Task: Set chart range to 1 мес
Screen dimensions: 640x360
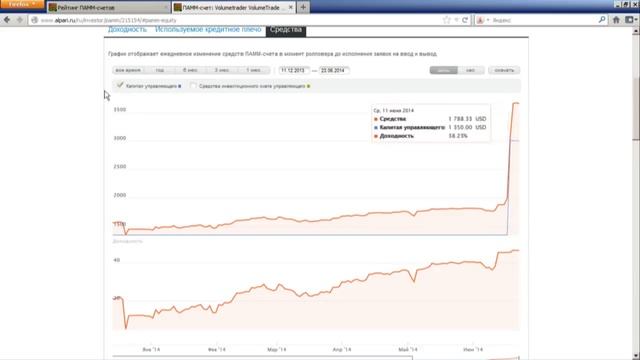Action: 253,70
